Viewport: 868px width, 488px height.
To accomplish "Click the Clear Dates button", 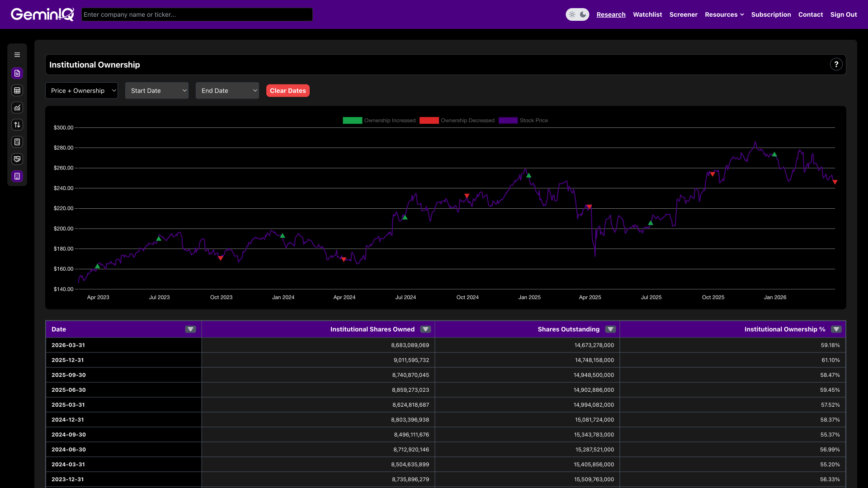I will (x=288, y=90).
